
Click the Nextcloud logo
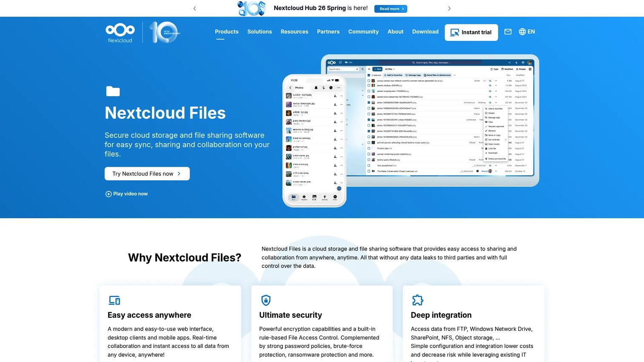tap(120, 33)
